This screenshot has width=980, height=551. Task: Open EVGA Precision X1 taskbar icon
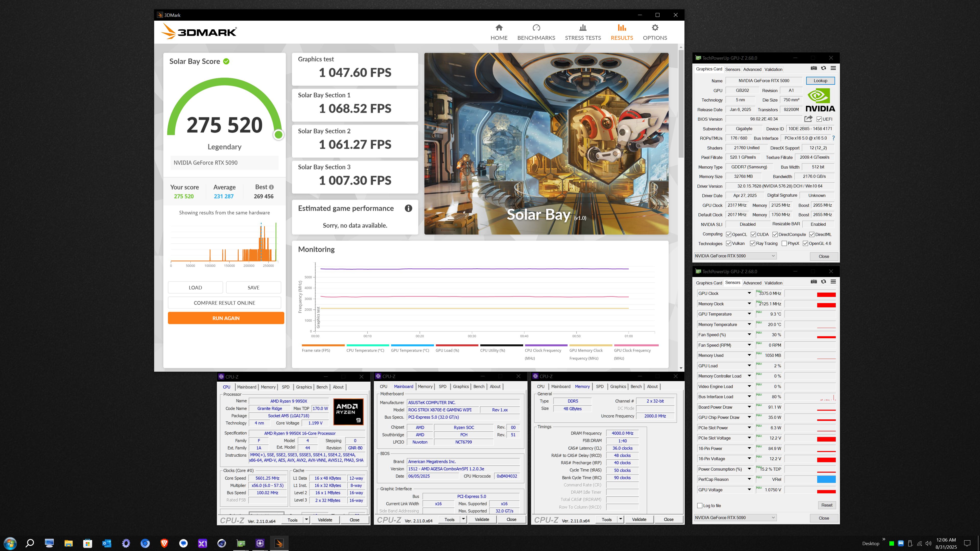[x=202, y=543]
